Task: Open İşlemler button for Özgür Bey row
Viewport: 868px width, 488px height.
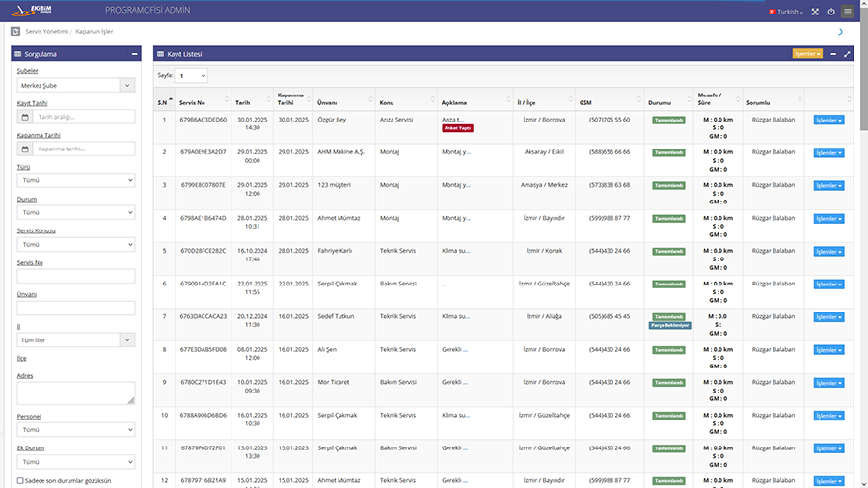Action: click(828, 121)
